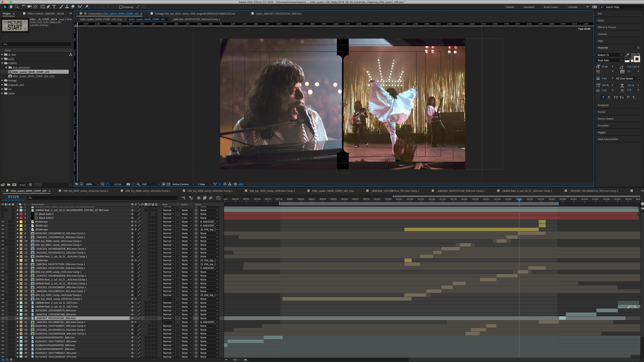Open the Effects & Presets panel
Screen dimensions: 644x362
(x=607, y=27)
